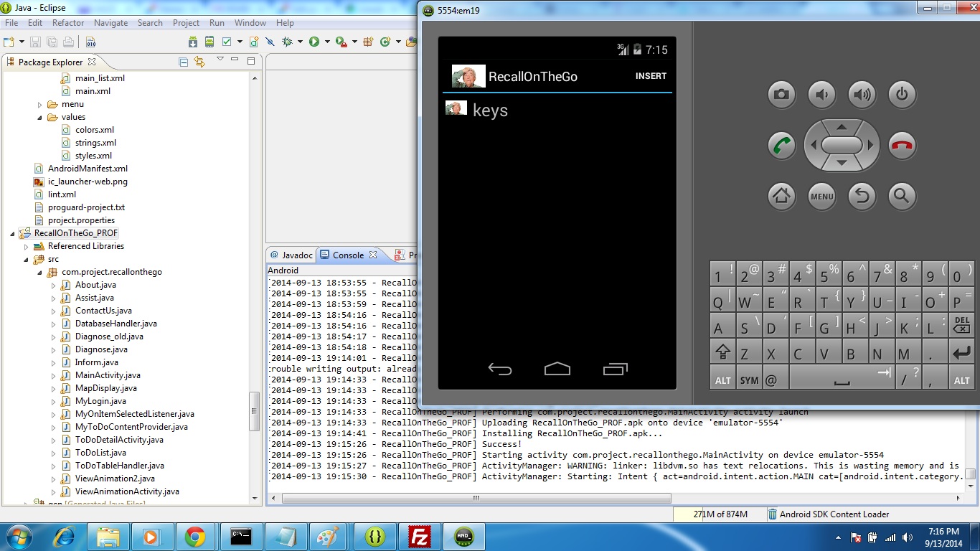
Task: Open FileZilla from taskbar
Action: [419, 537]
